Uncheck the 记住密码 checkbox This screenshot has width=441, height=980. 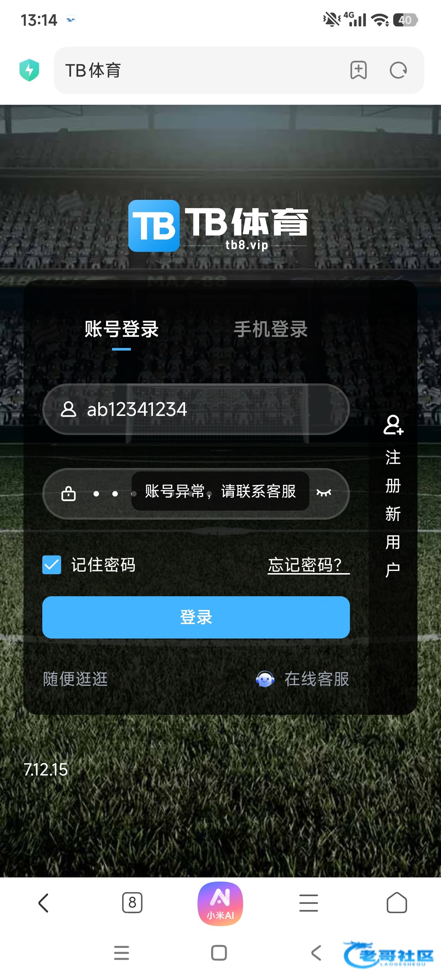coord(52,564)
